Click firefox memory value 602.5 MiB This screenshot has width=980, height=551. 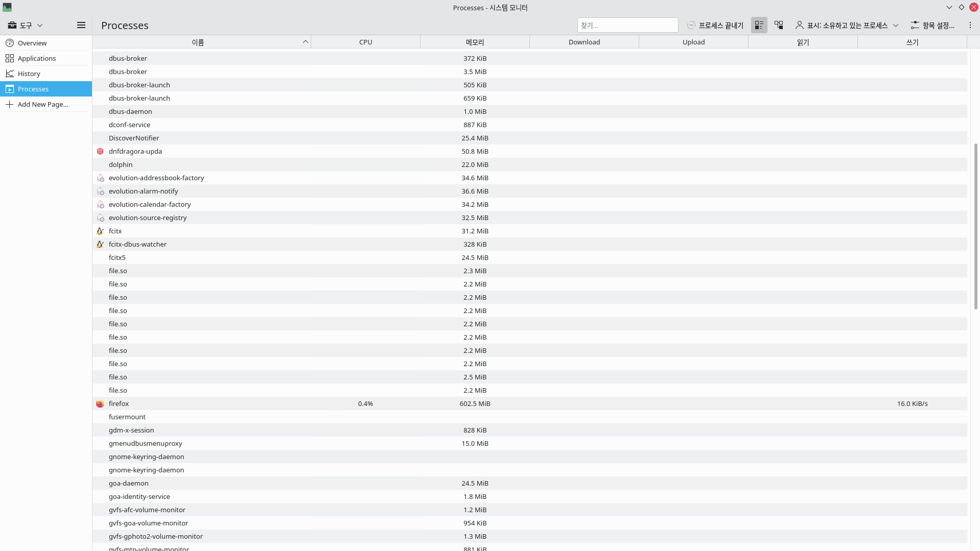coord(475,403)
